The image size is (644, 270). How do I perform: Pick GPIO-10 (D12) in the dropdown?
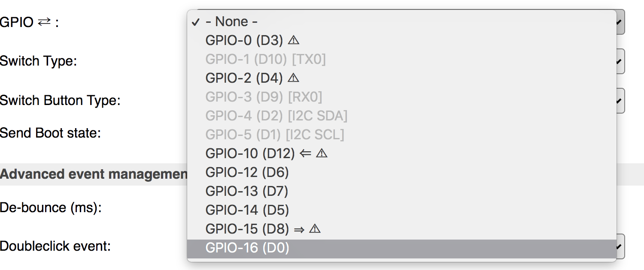tap(402, 153)
